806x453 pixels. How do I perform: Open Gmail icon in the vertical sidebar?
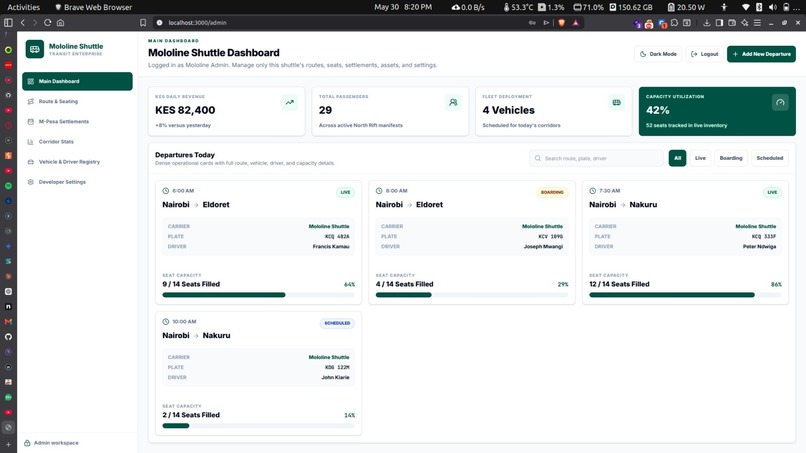8,321
